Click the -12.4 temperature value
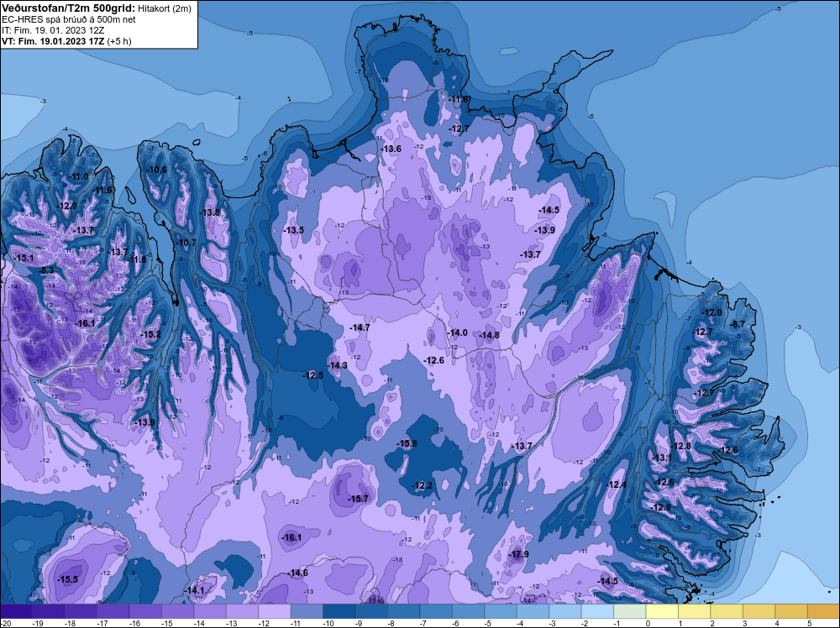 tap(616, 484)
